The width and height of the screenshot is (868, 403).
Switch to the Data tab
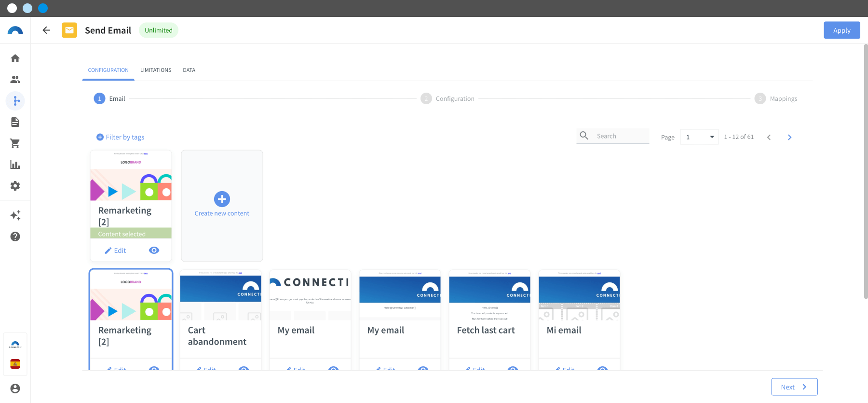189,70
